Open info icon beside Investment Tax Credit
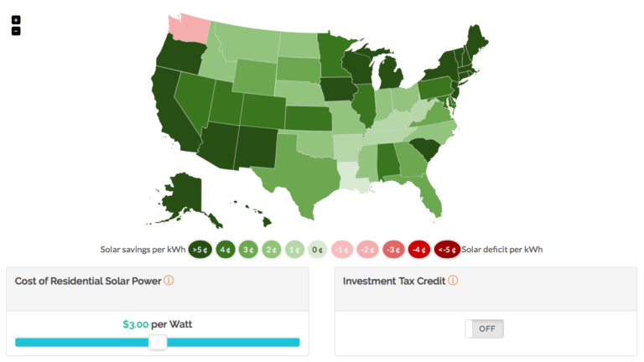 (x=453, y=281)
